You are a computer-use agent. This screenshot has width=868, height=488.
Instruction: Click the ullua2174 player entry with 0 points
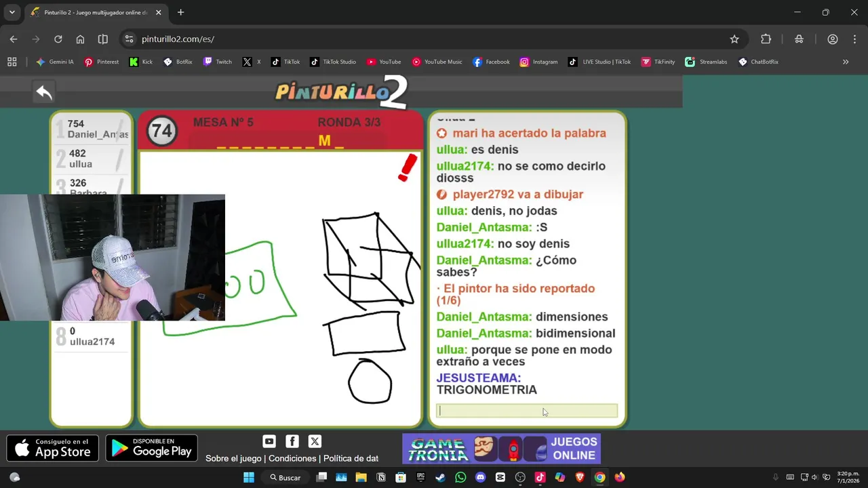click(x=91, y=336)
